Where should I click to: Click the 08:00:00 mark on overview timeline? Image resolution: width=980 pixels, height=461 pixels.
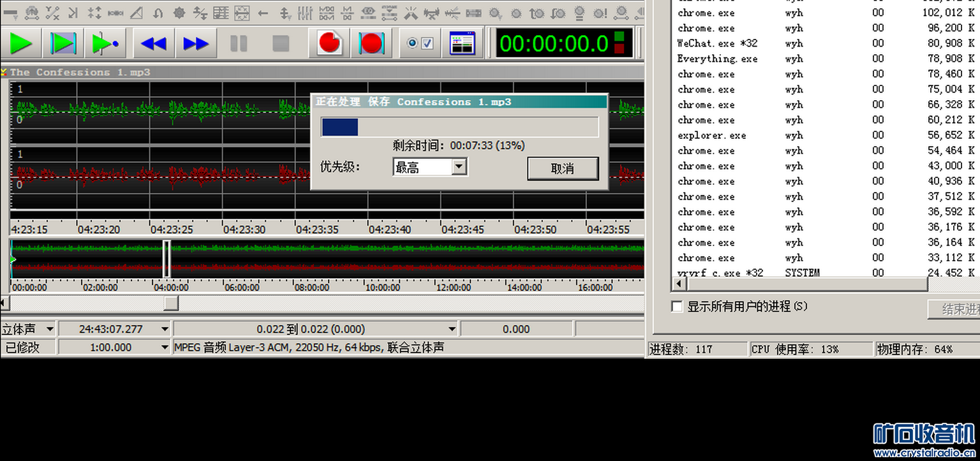point(311,288)
